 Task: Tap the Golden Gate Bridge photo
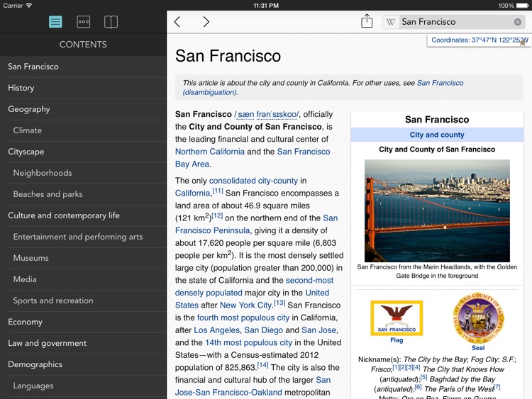click(437, 210)
